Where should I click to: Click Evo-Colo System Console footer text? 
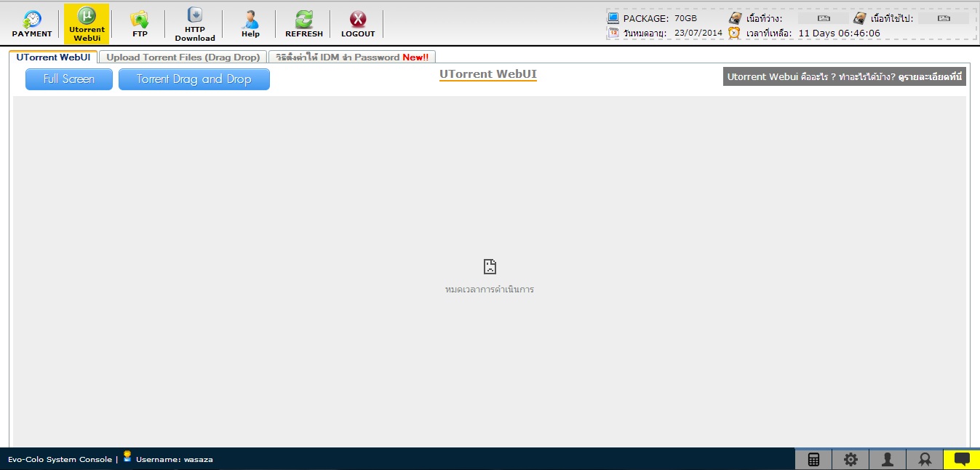click(60, 459)
